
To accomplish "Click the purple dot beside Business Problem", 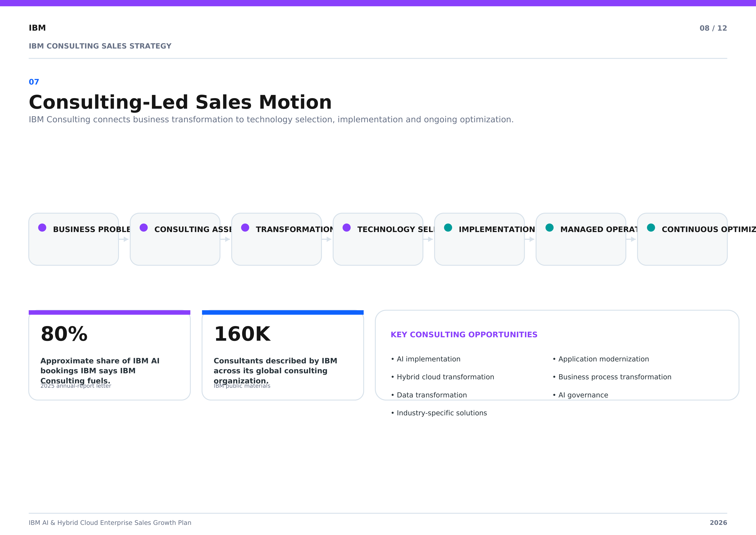I will click(42, 228).
